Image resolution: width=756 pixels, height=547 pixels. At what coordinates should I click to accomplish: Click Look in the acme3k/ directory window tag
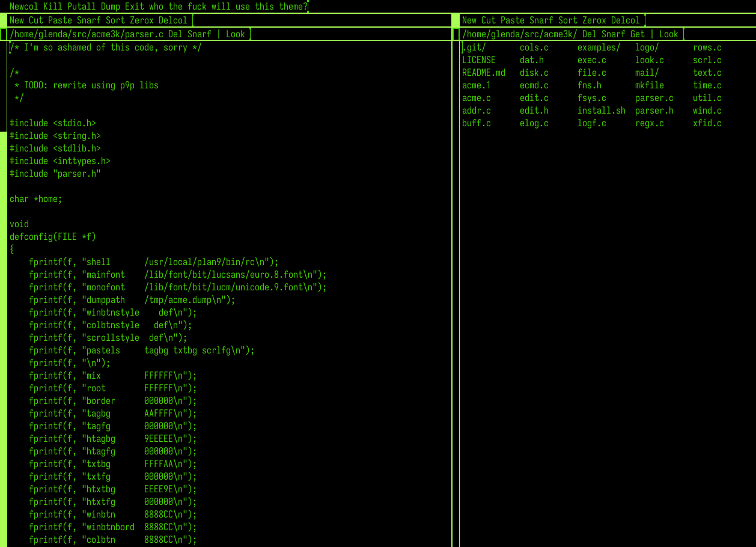[669, 34]
